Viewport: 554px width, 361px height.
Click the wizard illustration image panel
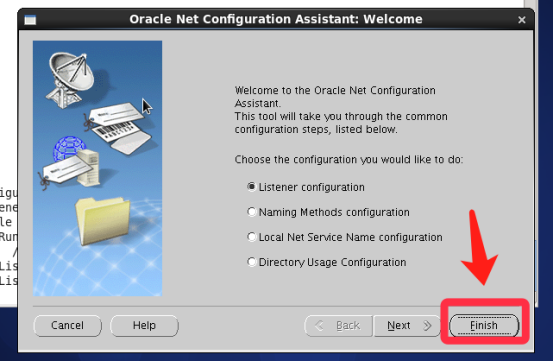point(98,168)
